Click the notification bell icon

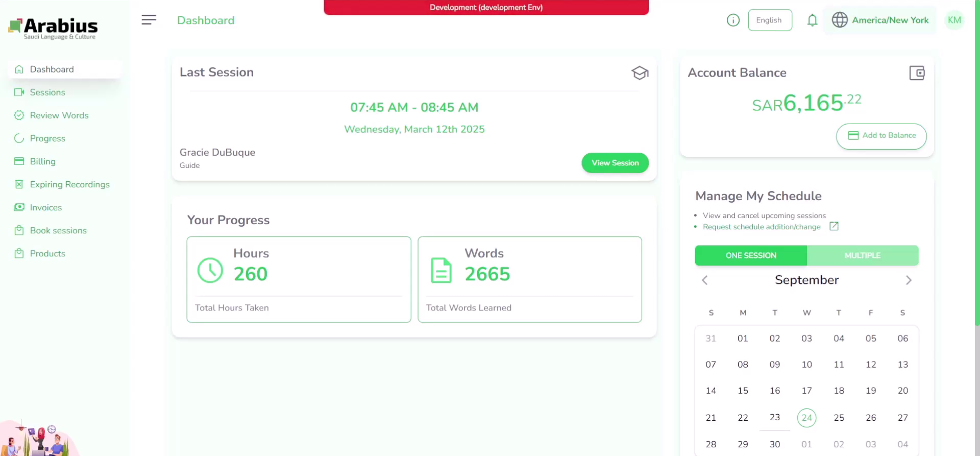(x=812, y=20)
